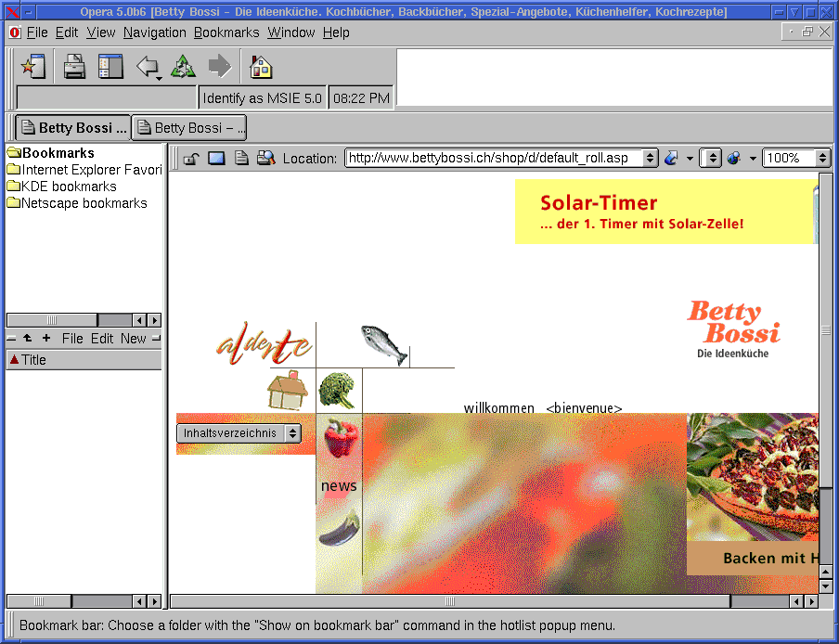The width and height of the screenshot is (839, 644).
Task: Toggle image loading icon in address bar
Action: (216, 158)
